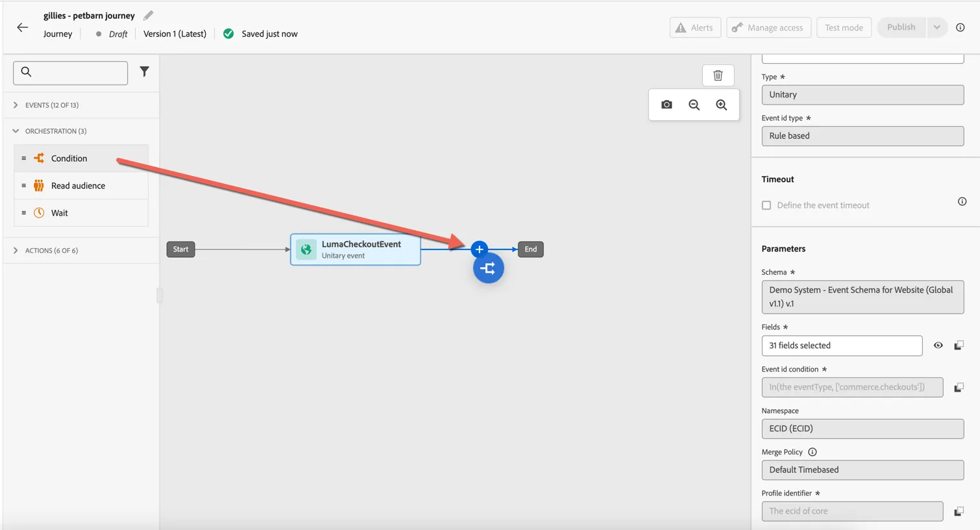This screenshot has height=530, width=980.
Task: Take a canvas snapshot with camera icon
Action: pyautogui.click(x=667, y=105)
